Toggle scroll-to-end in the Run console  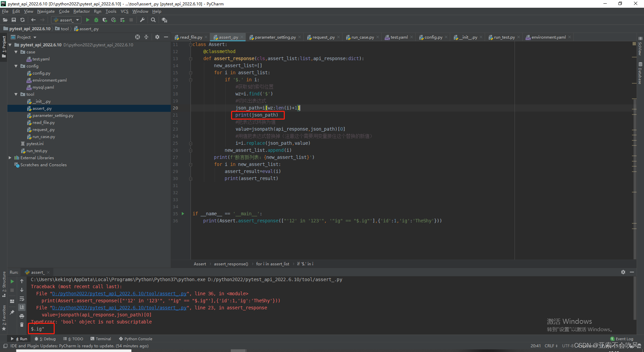pyautogui.click(x=22, y=307)
